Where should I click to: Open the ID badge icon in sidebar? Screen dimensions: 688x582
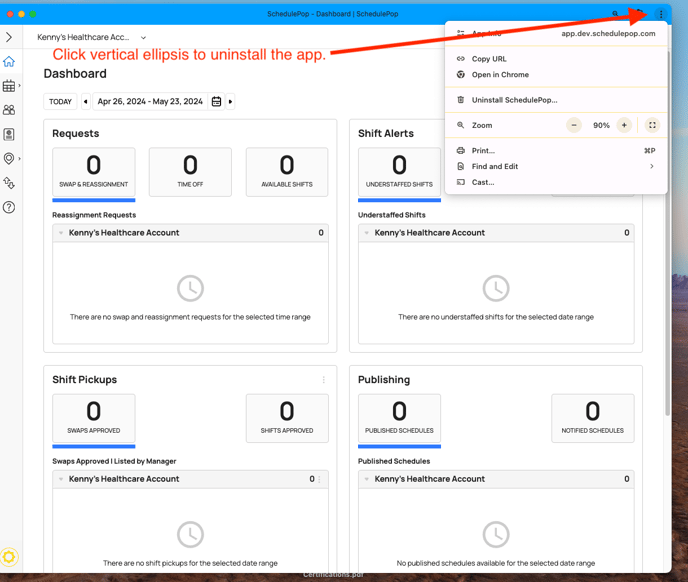[9, 134]
